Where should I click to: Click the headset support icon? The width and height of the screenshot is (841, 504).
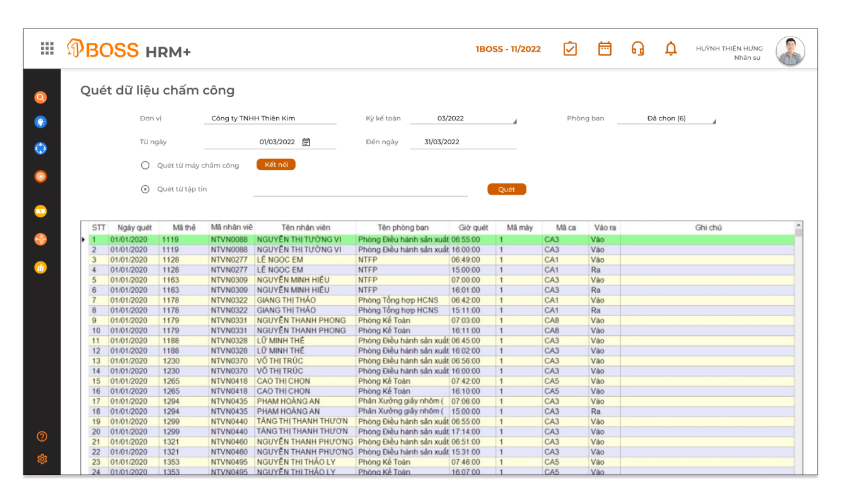637,49
